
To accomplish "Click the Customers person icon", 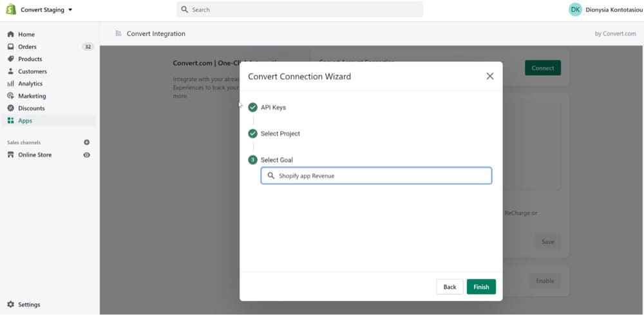I will pos(10,71).
